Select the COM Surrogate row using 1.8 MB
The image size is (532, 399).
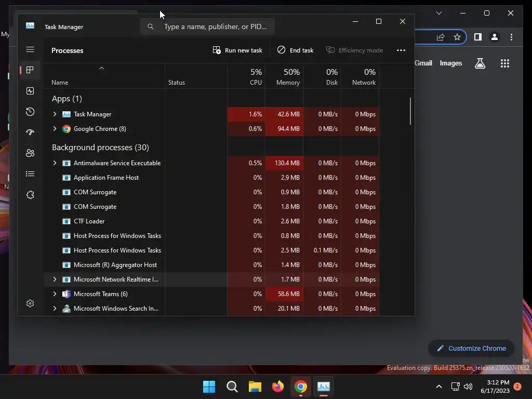[211, 207]
